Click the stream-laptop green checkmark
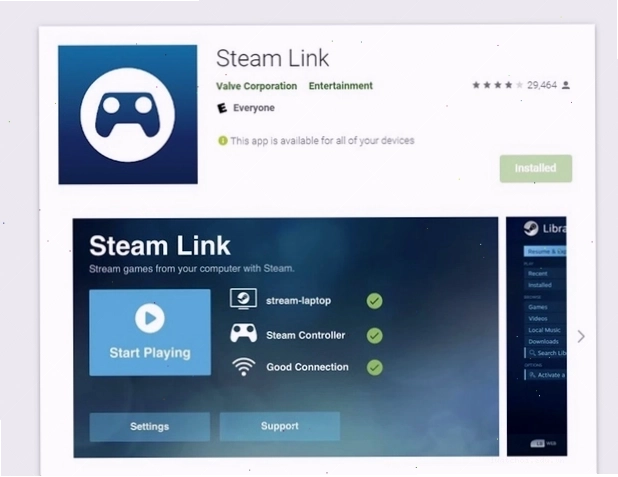 coord(374,301)
